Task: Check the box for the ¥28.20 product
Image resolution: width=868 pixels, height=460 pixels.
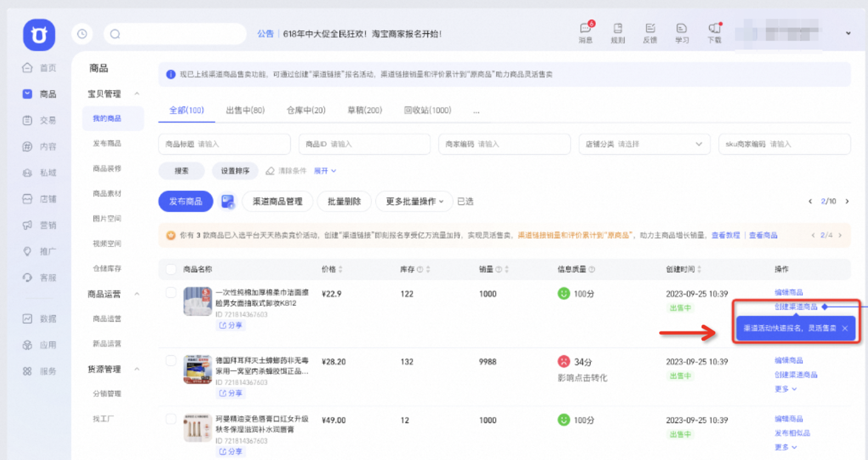Action: [171, 361]
